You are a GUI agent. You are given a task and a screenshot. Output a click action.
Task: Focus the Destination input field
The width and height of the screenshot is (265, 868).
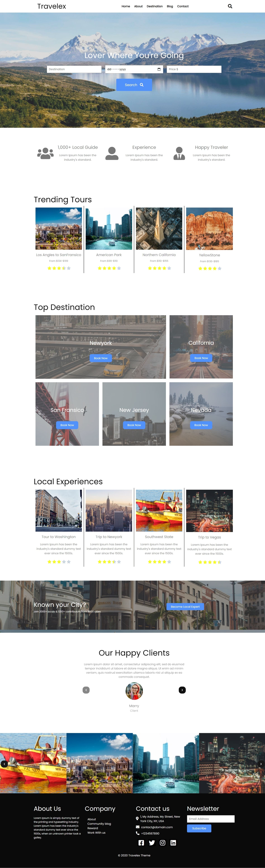[x=74, y=69]
